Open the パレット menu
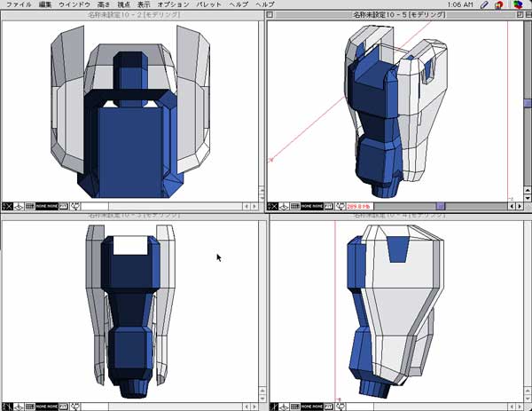The height and width of the screenshot is (411, 532). tap(209, 4)
